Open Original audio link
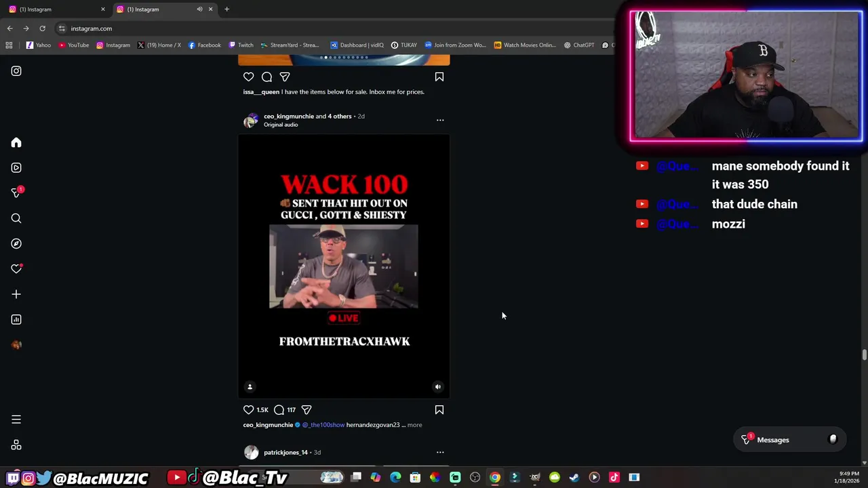 coord(281,125)
